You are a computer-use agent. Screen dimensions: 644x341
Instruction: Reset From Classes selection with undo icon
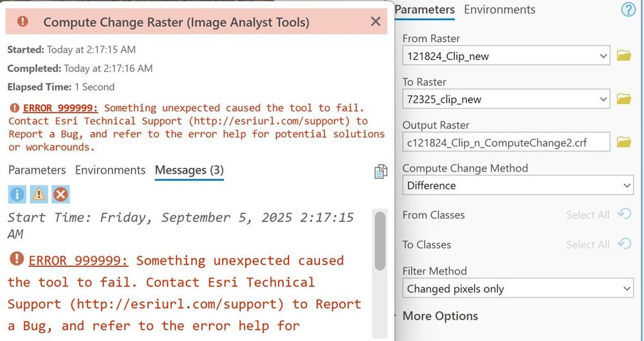624,214
